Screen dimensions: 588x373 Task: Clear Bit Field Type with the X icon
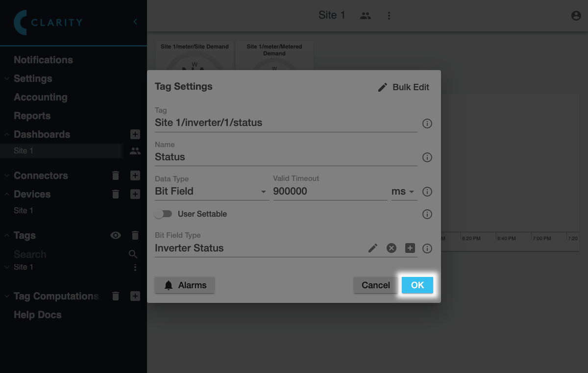(391, 249)
